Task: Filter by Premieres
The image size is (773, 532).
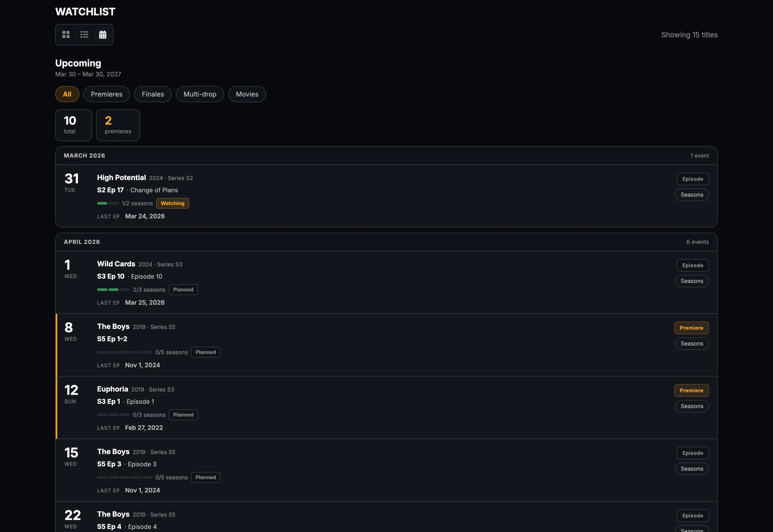Action: 107,94
